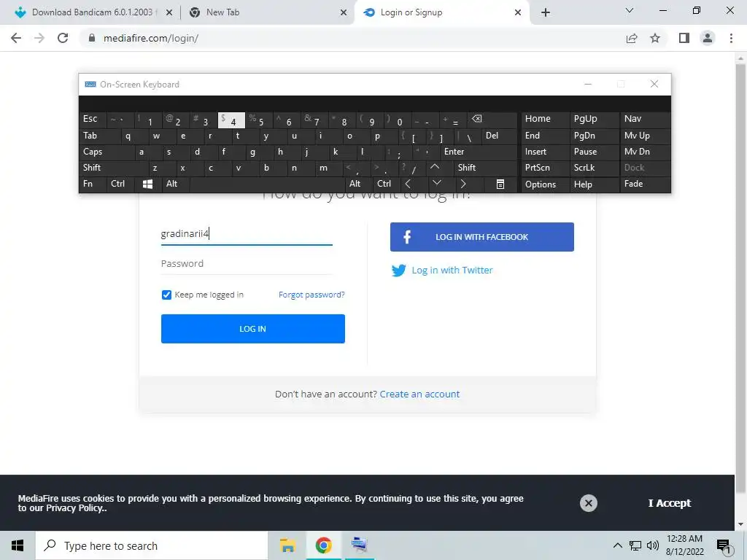The width and height of the screenshot is (747, 560).
Task: Follow the Create an account link
Action: 419,394
